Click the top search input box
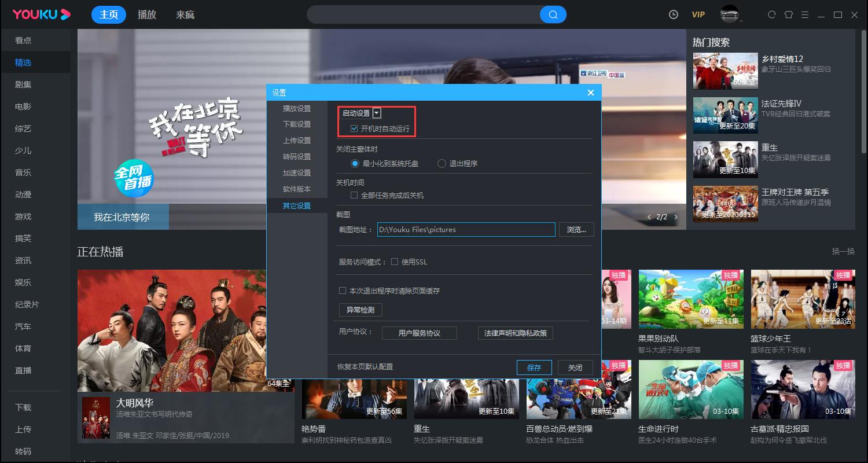The height and width of the screenshot is (463, 868). coord(424,14)
